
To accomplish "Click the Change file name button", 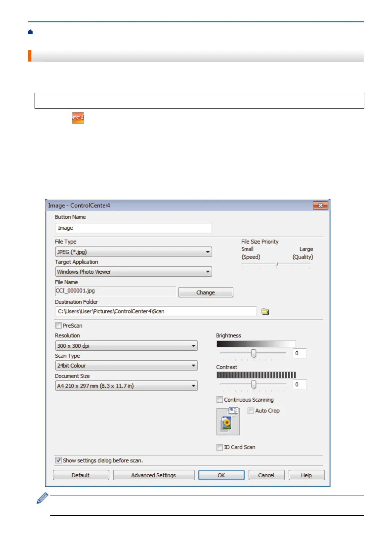I will (x=206, y=292).
